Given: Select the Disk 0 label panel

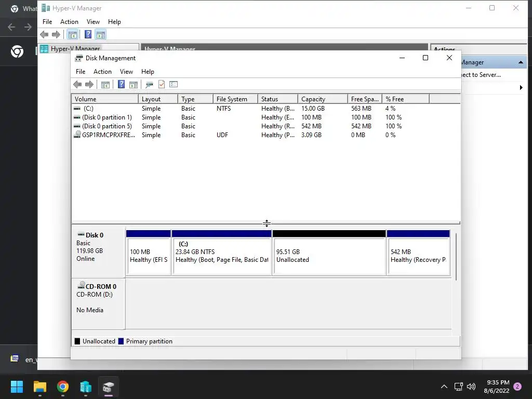Looking at the screenshot, I should click(x=98, y=252).
